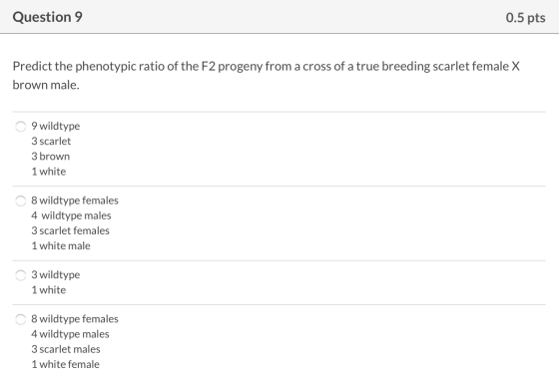Click the '1 white female' text

[65, 364]
